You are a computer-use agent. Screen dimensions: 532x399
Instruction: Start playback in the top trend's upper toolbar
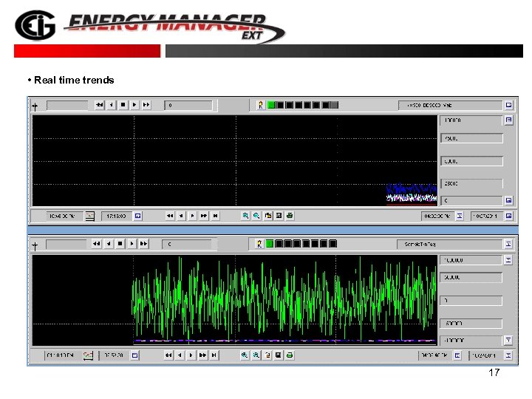pos(134,105)
